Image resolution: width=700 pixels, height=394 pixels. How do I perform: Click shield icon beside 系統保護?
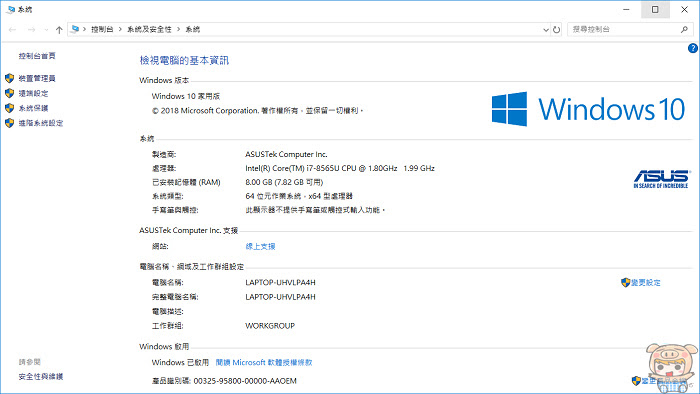[9, 108]
